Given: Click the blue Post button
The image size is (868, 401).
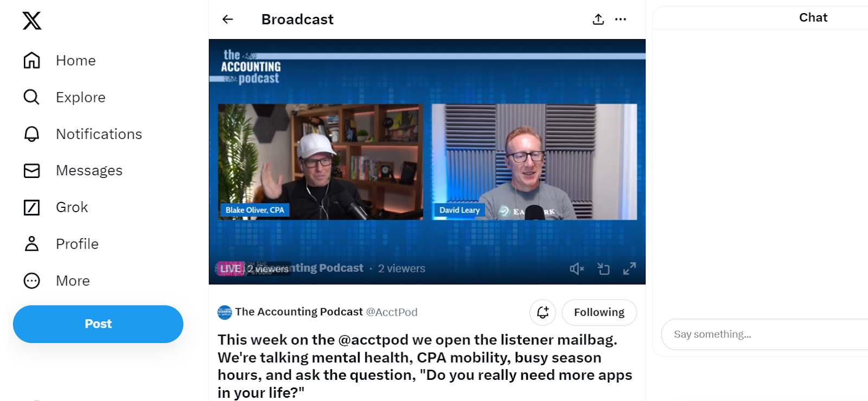Looking at the screenshot, I should click(x=98, y=324).
